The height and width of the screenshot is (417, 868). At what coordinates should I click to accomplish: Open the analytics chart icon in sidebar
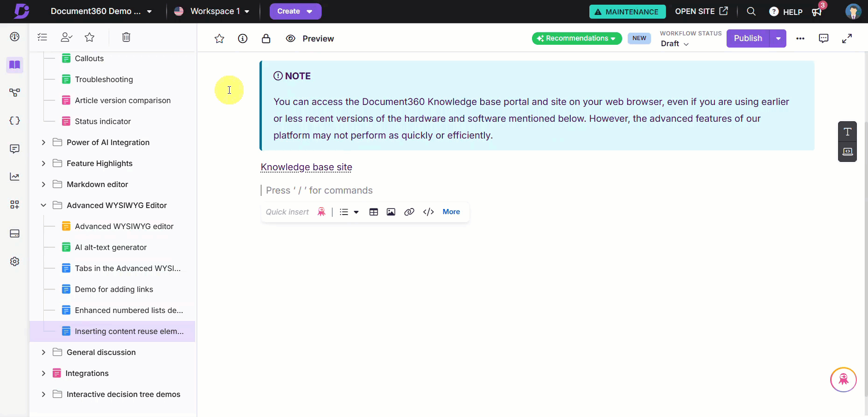pos(15,177)
